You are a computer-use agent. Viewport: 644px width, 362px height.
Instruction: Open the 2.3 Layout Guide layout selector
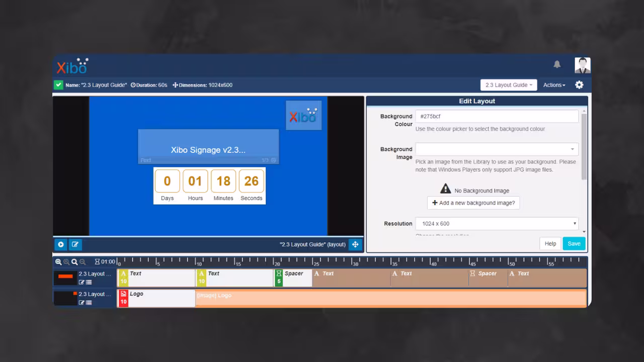[508, 84]
